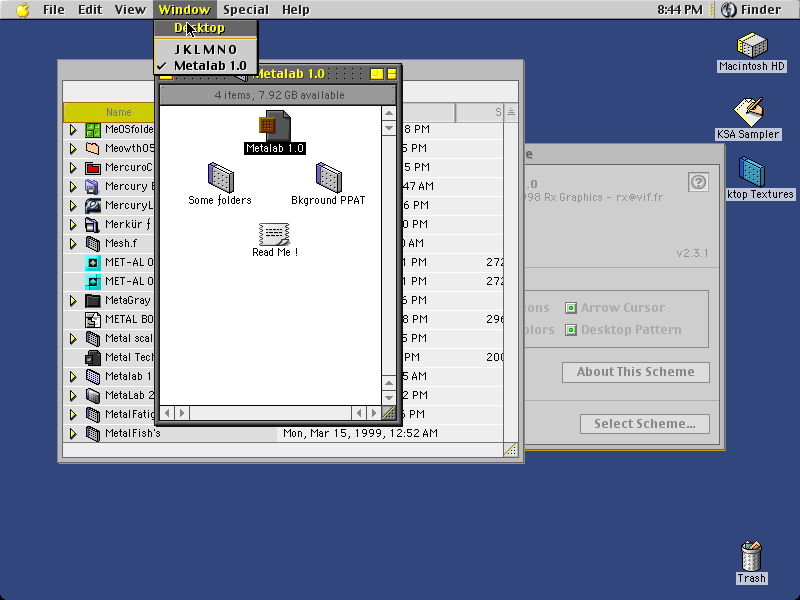The width and height of the screenshot is (800, 600).
Task: Toggle the Desktop Pattern checkbox
Action: pos(570,330)
